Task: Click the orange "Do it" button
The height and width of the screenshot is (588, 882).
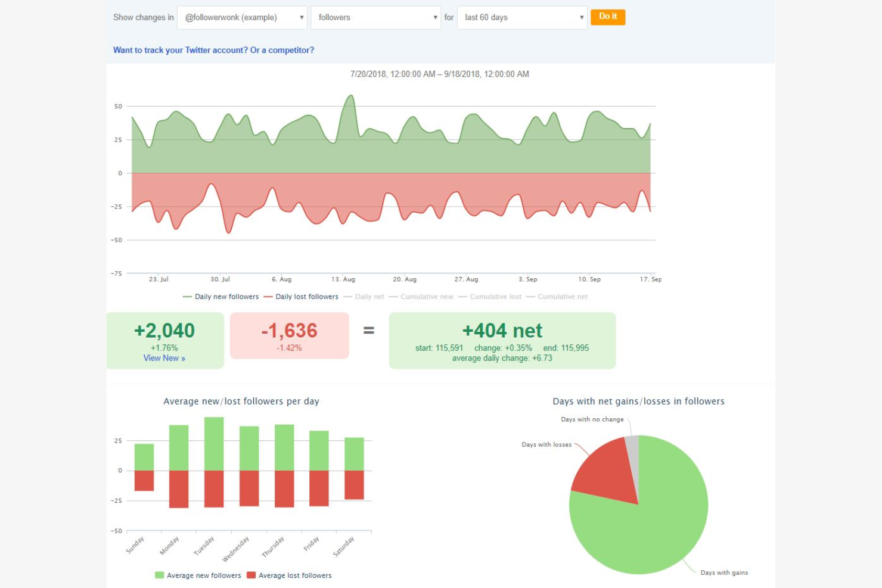Action: [607, 17]
